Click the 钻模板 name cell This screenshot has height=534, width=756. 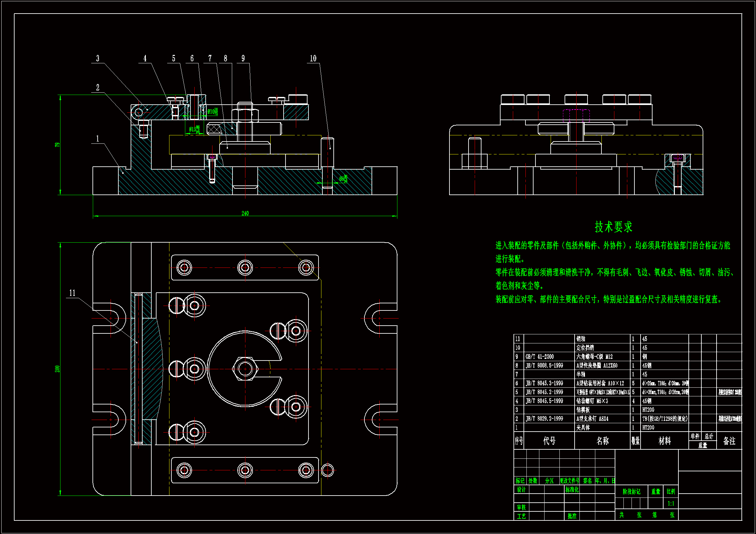pos(583,410)
